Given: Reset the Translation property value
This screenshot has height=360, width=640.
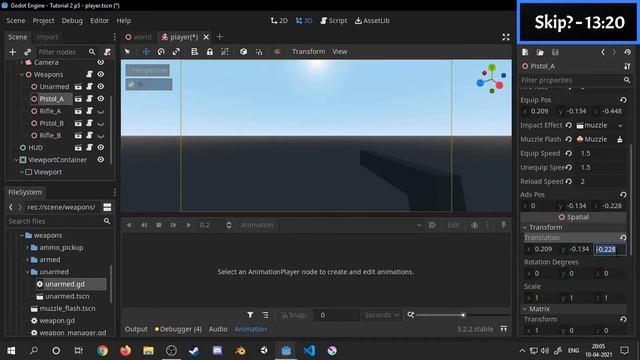Looking at the screenshot, I should (623, 238).
